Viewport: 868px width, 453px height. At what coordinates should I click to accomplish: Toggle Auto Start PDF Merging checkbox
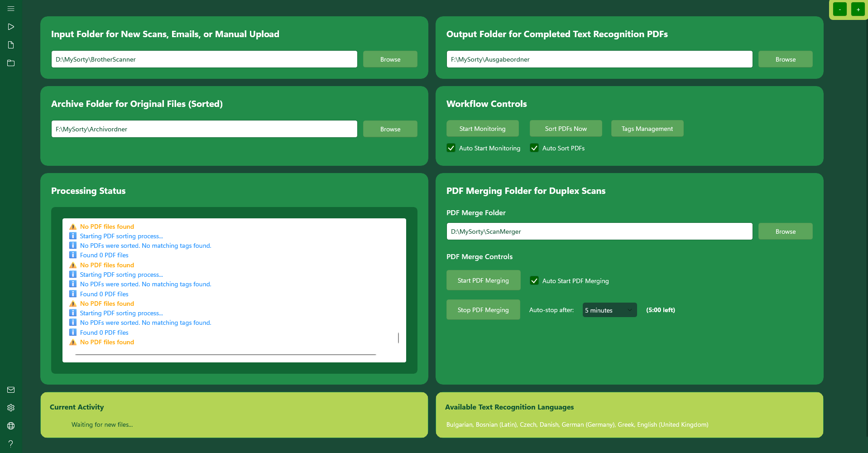534,280
